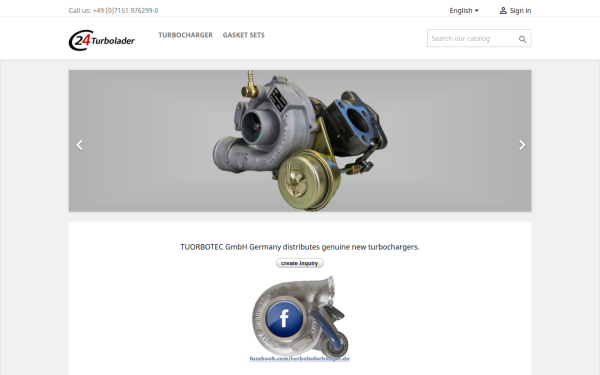Click the turbocharger carousel banner image
Viewport: 600px width, 375px height.
coord(300,141)
